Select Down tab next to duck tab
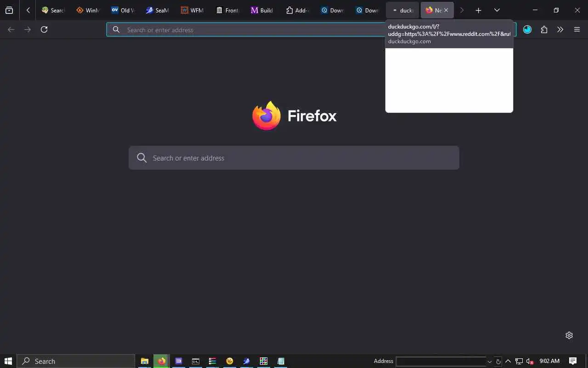Viewport: 588px width, 368px height. tap(367, 10)
